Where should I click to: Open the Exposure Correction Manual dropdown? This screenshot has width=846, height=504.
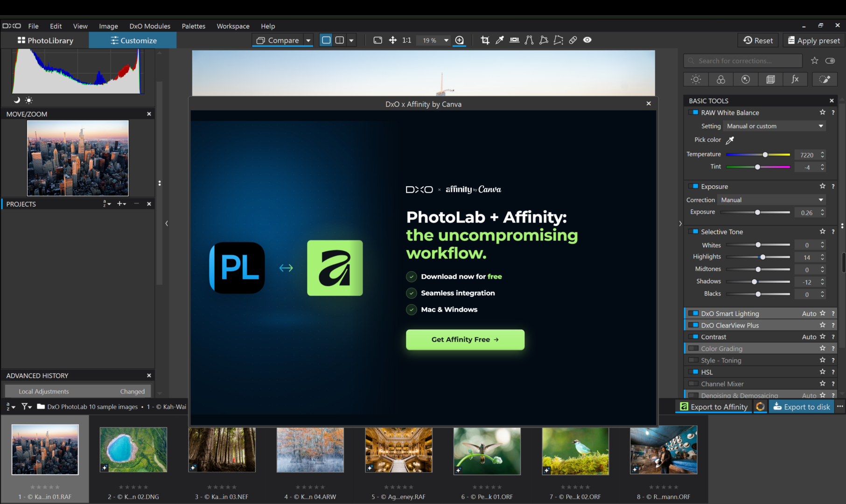tap(772, 200)
